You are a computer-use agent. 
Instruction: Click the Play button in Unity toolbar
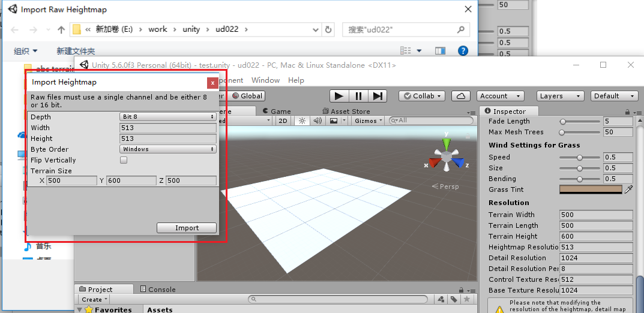(x=339, y=96)
